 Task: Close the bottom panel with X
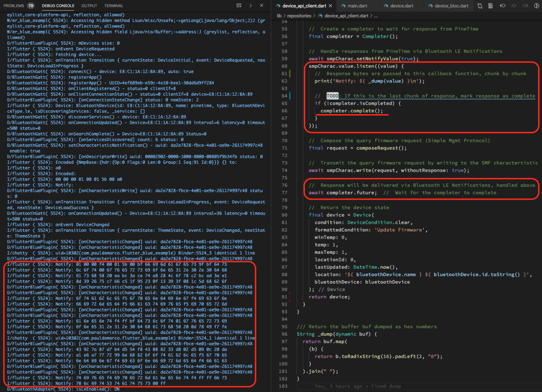coord(262,6)
